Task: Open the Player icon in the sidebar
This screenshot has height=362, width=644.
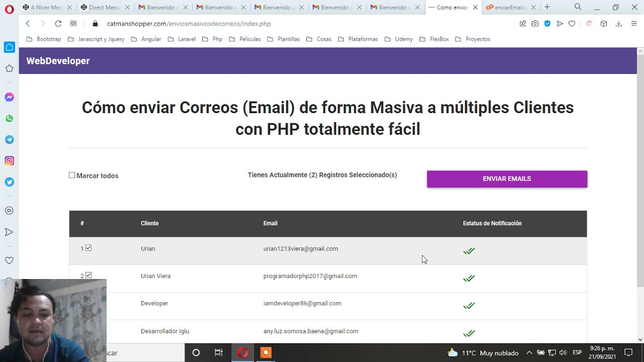Action: 9,211
